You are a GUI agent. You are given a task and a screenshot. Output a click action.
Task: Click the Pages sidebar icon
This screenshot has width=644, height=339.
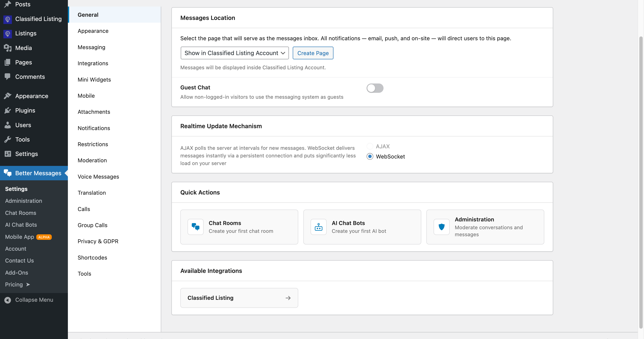(x=8, y=63)
